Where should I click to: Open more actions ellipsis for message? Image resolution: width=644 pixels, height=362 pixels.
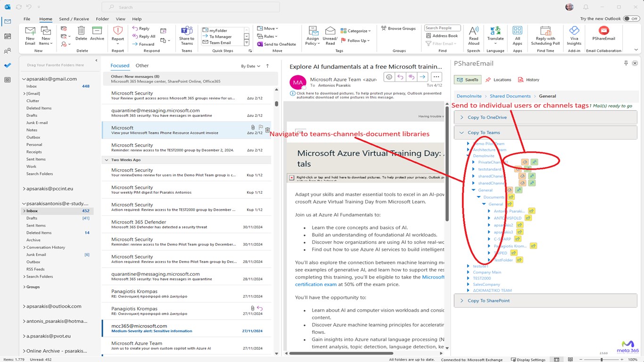pyautogui.click(x=436, y=77)
